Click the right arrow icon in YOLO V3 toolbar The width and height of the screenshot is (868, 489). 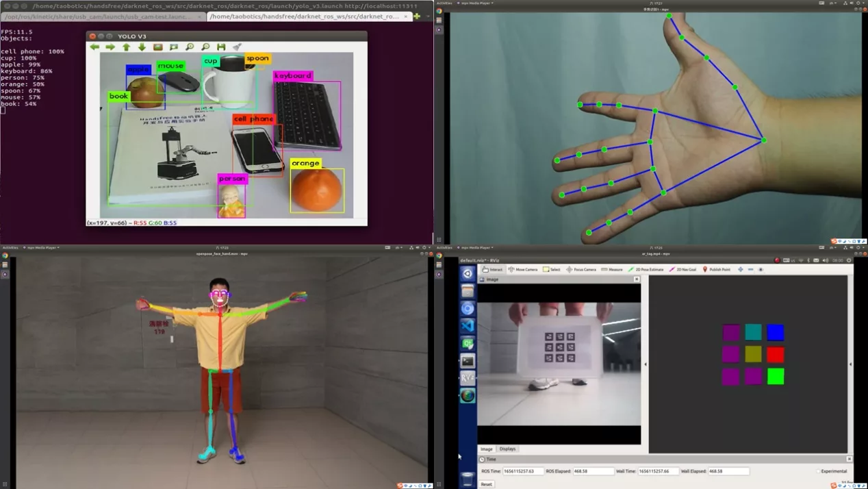[x=110, y=47]
